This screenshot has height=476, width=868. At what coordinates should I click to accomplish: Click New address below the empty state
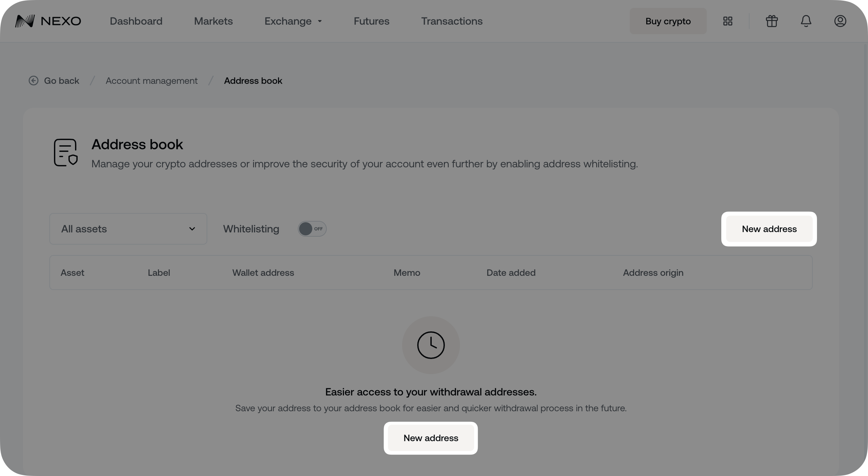(x=431, y=438)
